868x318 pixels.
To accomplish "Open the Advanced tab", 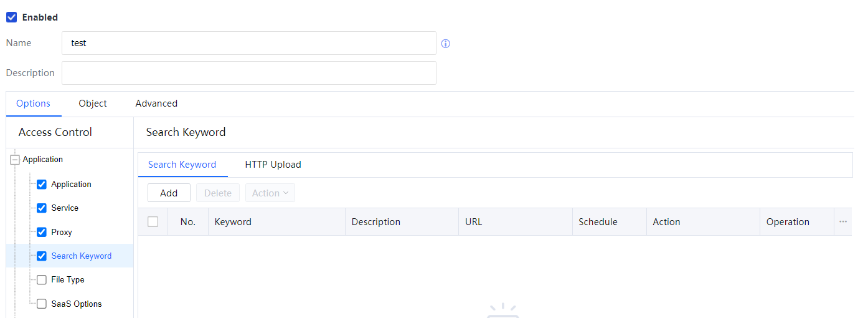I will coord(156,104).
